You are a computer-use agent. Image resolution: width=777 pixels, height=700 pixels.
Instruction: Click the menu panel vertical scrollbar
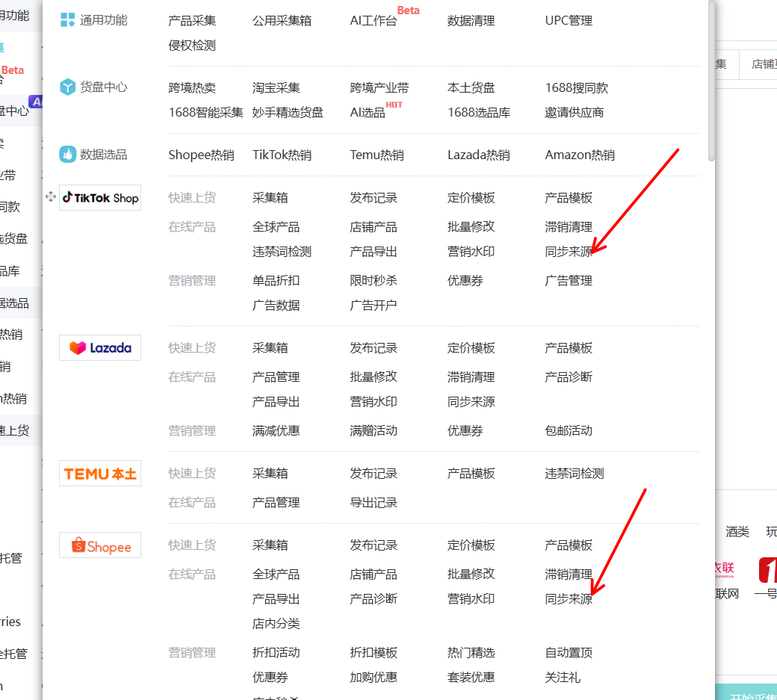tap(711, 81)
